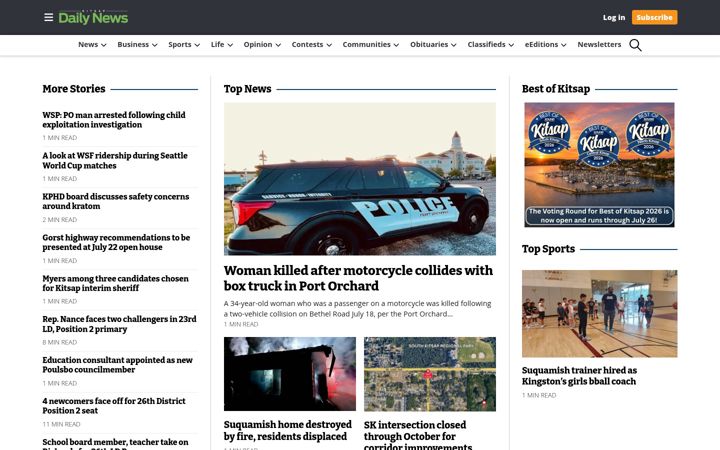720x450 pixels.
Task: Open Rep. Nance 23rd LD primary story
Action: 119,324
